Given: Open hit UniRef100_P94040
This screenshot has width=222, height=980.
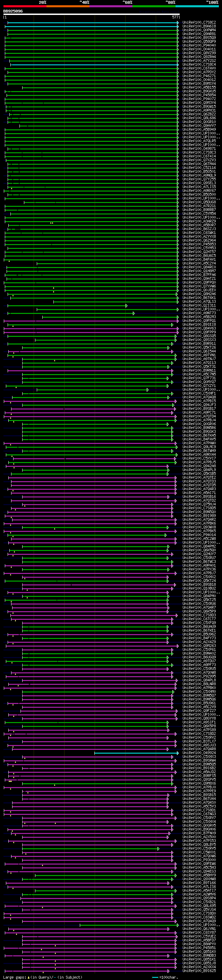Looking at the screenshot, I should (x=199, y=46).
